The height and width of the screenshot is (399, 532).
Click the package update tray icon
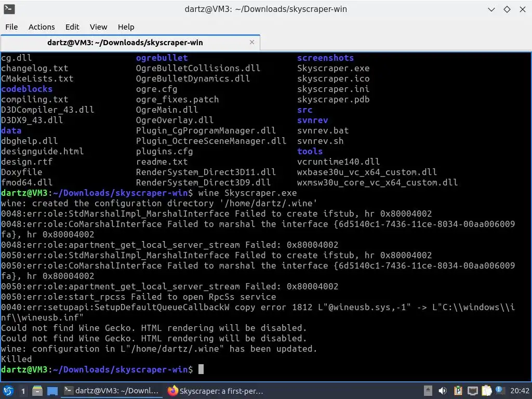(x=458, y=391)
